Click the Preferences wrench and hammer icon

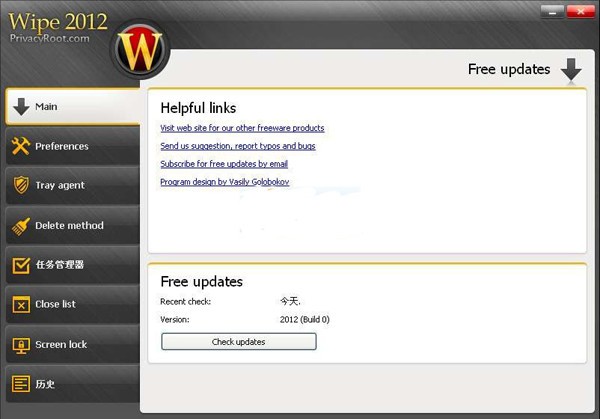(20, 147)
